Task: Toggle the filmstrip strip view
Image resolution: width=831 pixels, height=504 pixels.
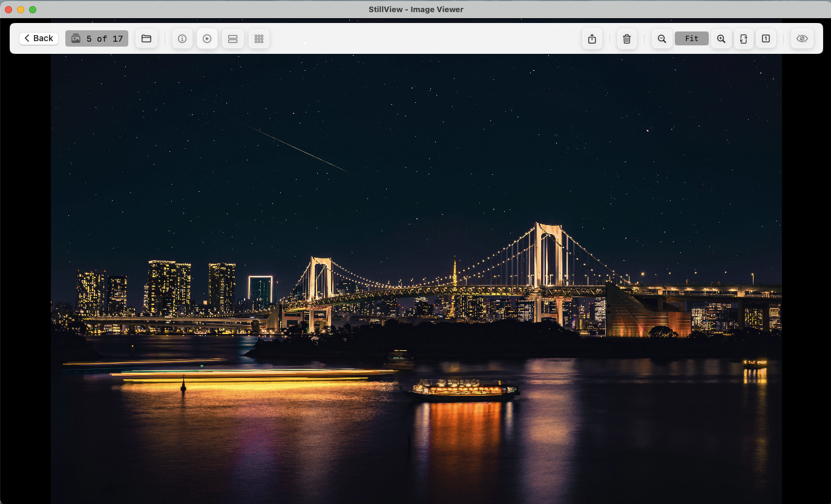Action: [x=232, y=39]
